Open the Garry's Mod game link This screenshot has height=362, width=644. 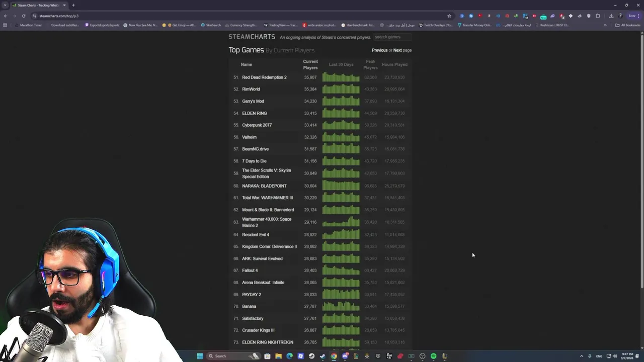pyautogui.click(x=253, y=101)
